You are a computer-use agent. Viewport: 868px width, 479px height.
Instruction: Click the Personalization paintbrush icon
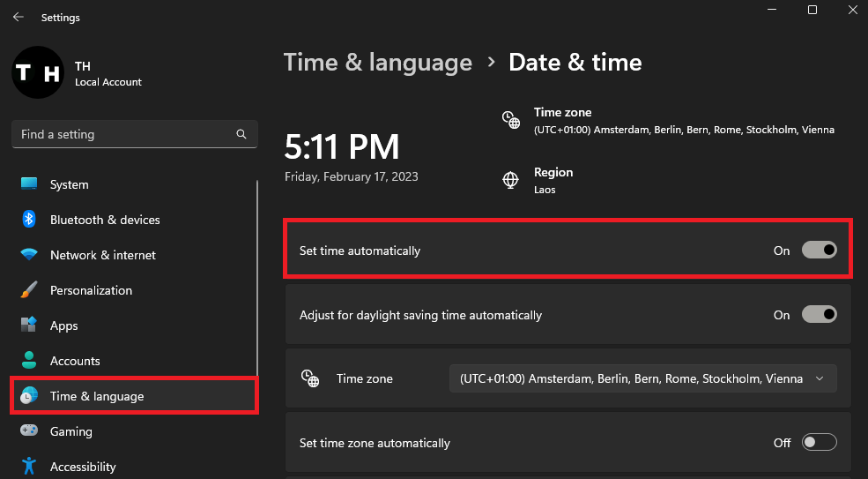point(29,290)
